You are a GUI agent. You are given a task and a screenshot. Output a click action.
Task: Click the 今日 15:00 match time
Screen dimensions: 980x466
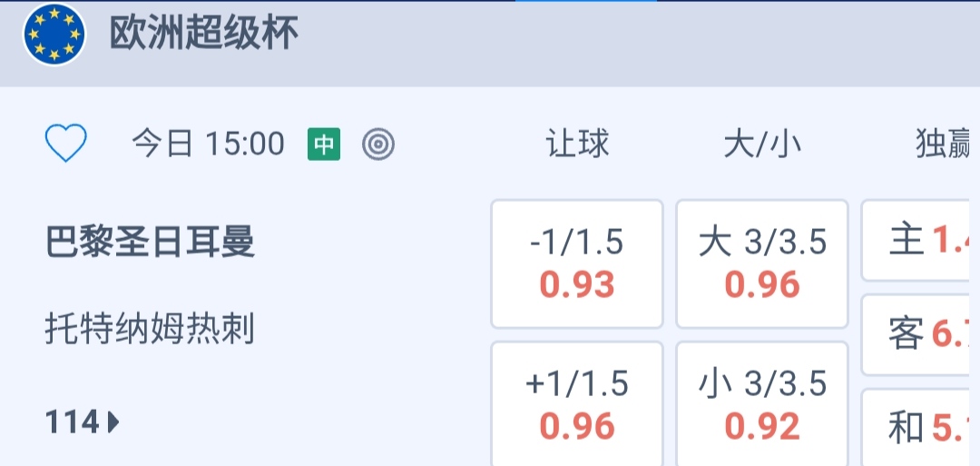tap(208, 144)
